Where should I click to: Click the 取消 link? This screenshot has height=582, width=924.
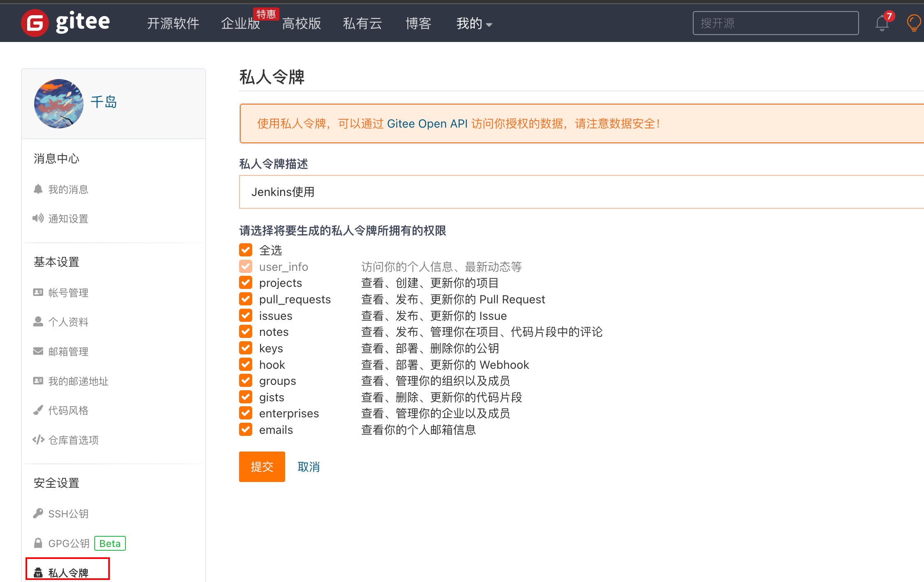pos(309,467)
